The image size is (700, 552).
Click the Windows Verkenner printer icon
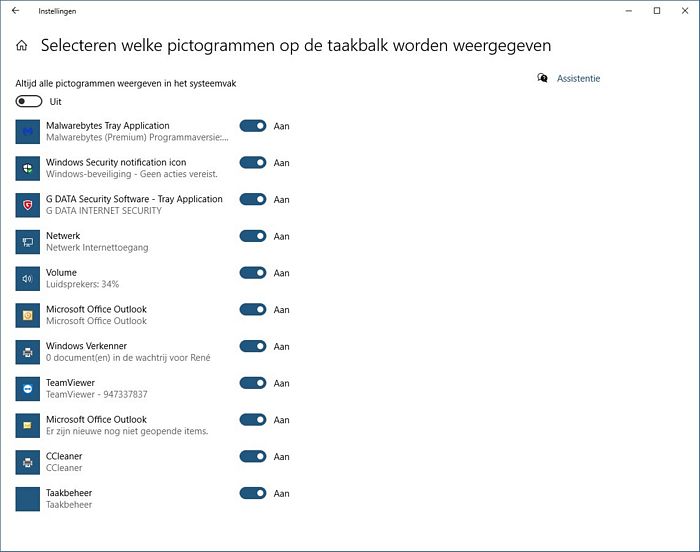28,352
